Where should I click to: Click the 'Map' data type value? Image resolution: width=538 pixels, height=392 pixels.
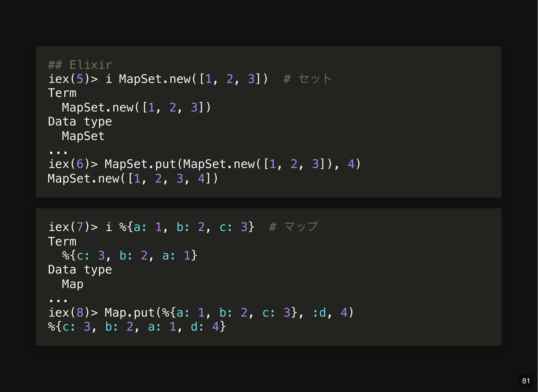point(73,284)
